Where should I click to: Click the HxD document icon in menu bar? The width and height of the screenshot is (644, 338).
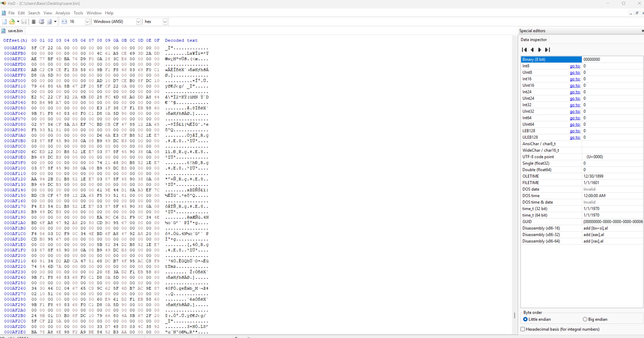point(4,13)
